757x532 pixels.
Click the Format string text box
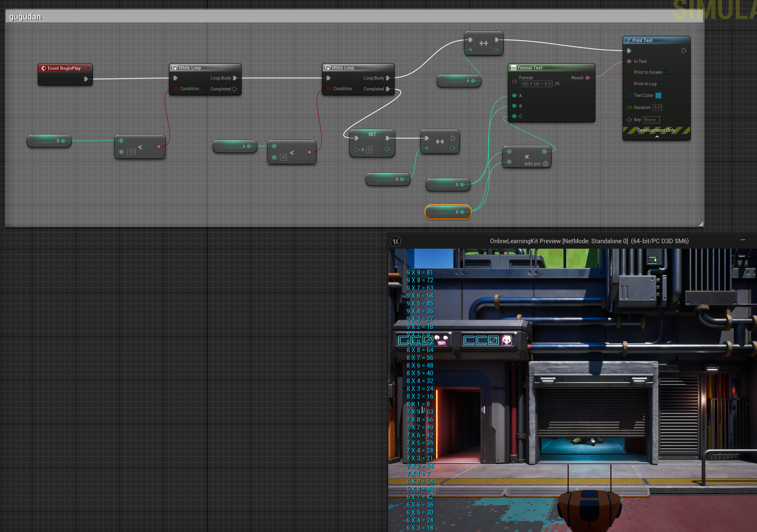537,84
